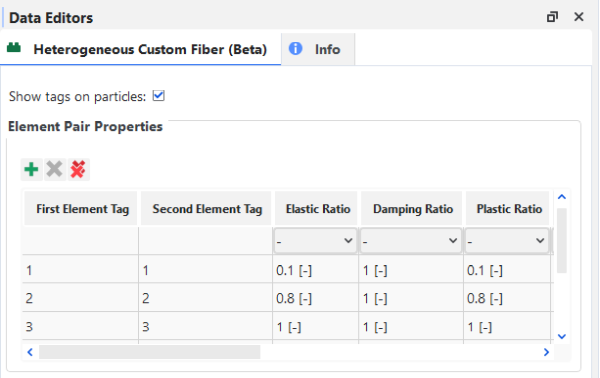Screen dimensions: 600x378
Task: Open the Info tab
Action: click(x=318, y=49)
